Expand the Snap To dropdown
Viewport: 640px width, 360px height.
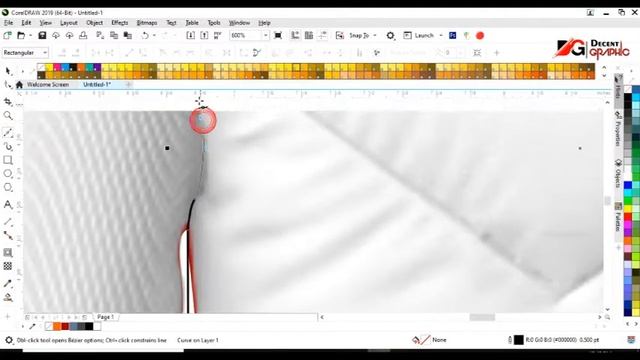point(375,36)
